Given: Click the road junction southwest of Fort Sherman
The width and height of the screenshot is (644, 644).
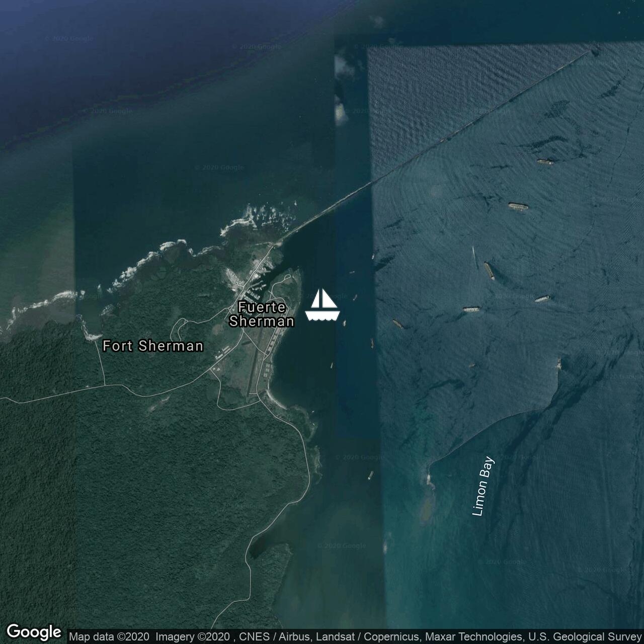Looking at the screenshot, I should [105, 385].
